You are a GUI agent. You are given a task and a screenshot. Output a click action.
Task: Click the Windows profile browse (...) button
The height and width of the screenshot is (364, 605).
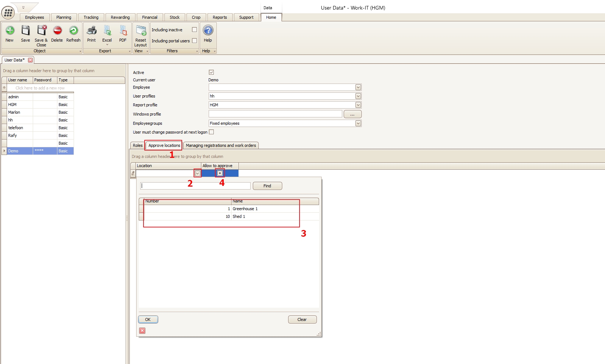[353, 114]
